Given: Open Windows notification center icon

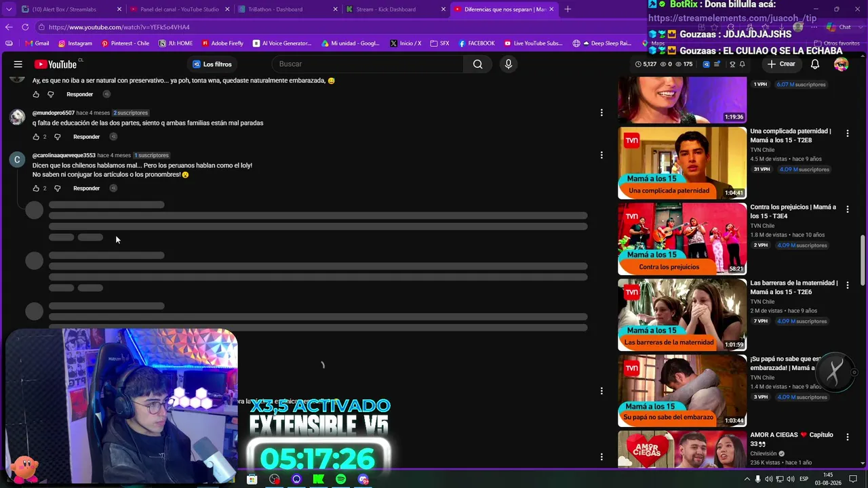Looking at the screenshot, I should coord(853,479).
